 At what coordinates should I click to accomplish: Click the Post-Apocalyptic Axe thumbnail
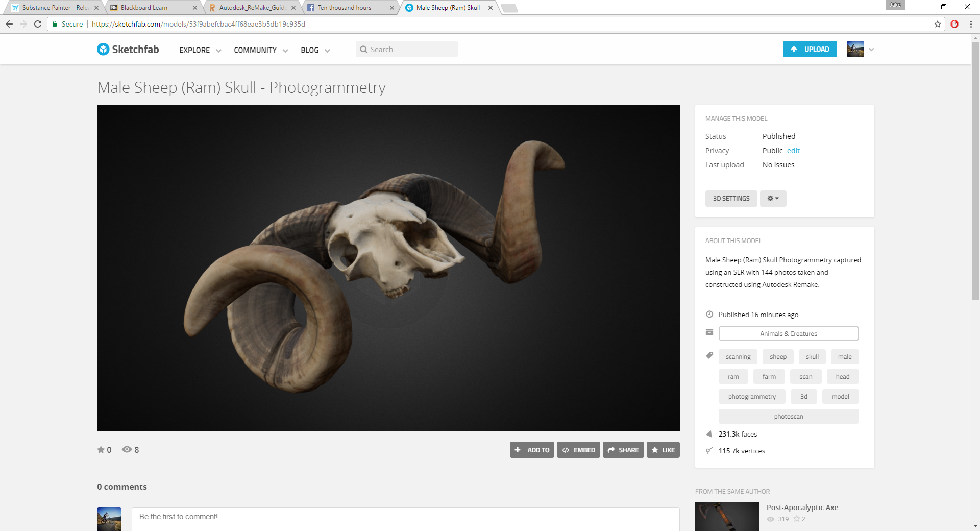tap(727, 517)
